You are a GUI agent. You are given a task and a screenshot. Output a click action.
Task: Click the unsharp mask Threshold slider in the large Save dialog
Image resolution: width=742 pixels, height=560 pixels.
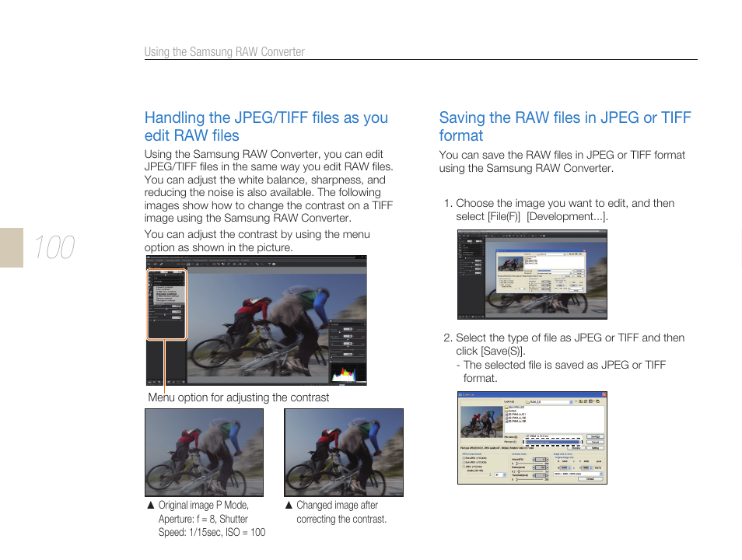530,480
